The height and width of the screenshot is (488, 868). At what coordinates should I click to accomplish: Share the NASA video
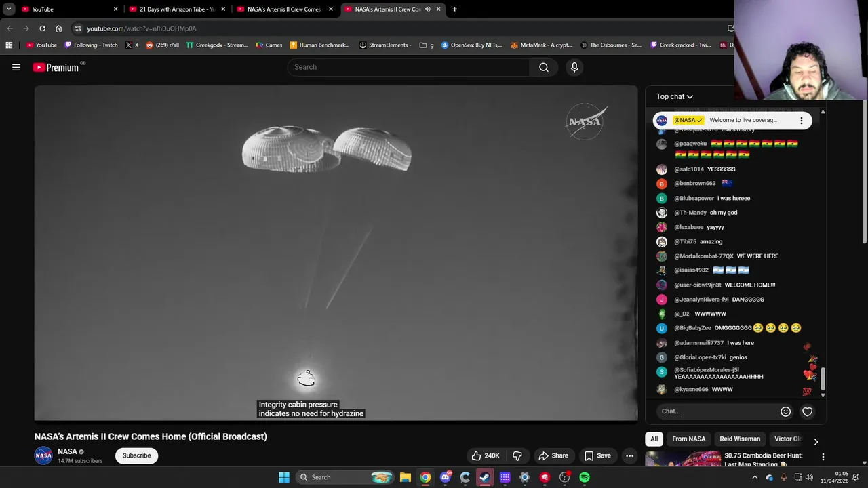pyautogui.click(x=553, y=455)
